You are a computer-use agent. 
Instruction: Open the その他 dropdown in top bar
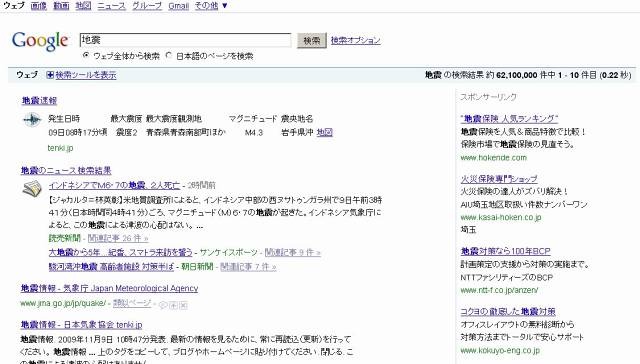(x=211, y=6)
